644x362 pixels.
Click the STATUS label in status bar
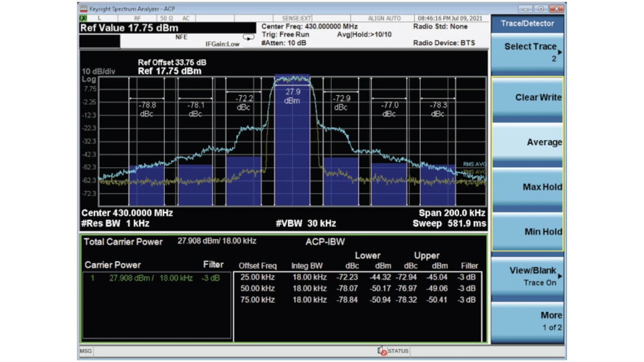(398, 351)
